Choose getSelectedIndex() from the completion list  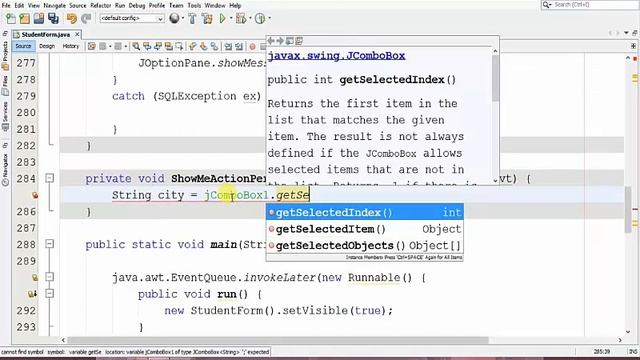(364, 212)
